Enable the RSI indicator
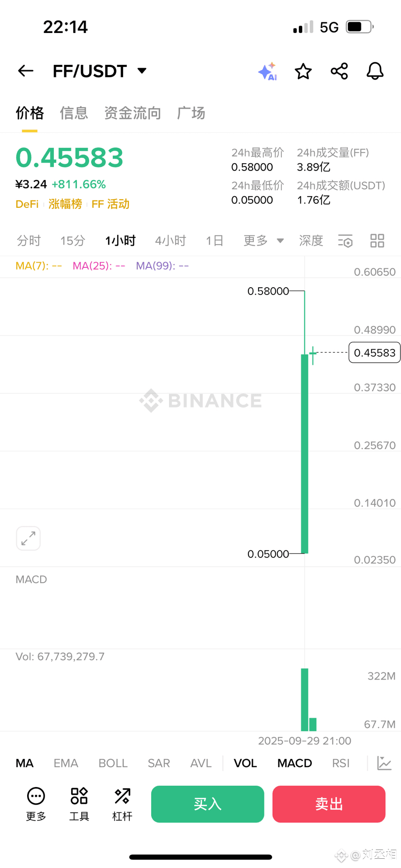 340,763
